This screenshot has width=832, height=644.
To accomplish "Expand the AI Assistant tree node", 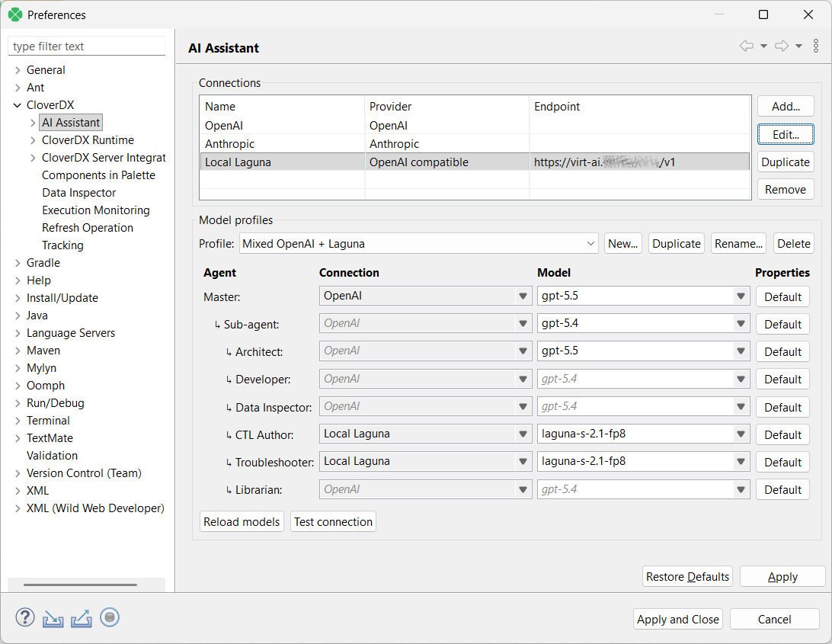I will coord(33,123).
